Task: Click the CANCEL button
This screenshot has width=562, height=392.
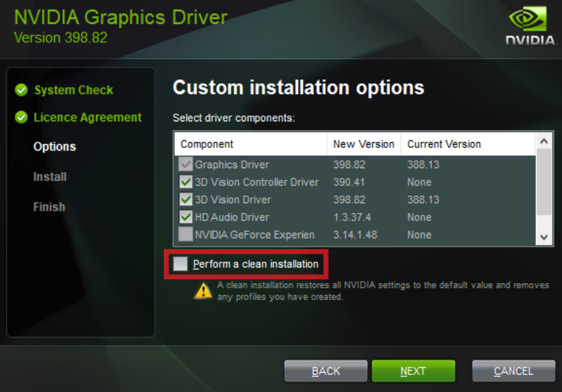Action: click(x=513, y=371)
